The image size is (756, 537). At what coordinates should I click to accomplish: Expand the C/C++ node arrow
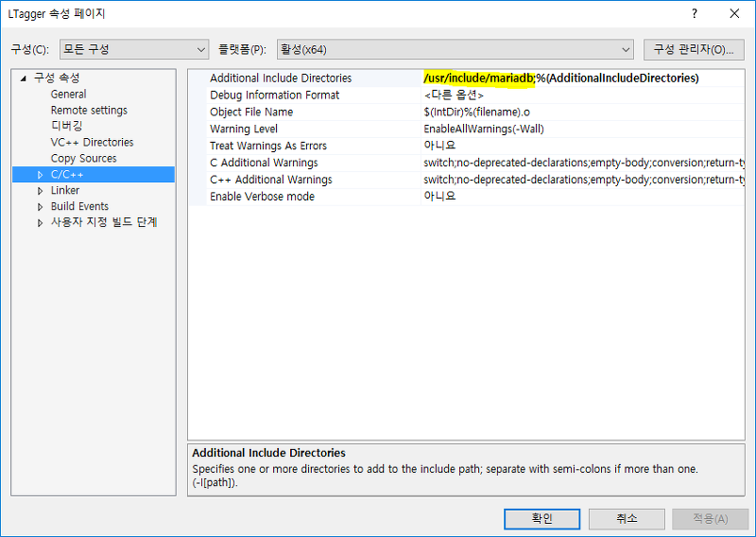pos(41,175)
